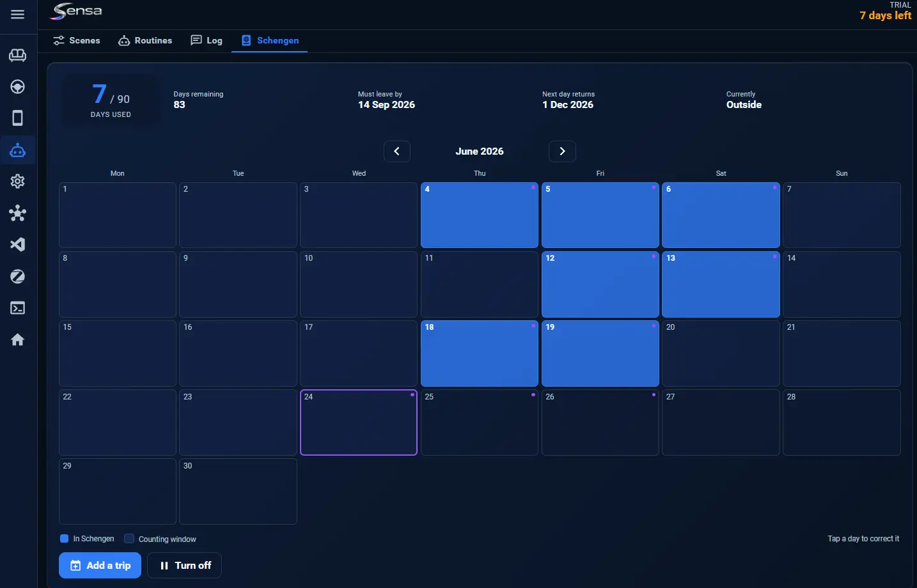The image size is (917, 588).
Task: Select the robot automation sidebar icon
Action: pos(18,150)
